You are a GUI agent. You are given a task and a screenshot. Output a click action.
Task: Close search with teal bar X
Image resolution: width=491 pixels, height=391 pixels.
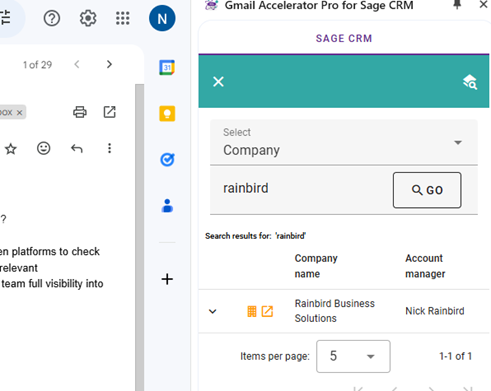pyautogui.click(x=218, y=82)
